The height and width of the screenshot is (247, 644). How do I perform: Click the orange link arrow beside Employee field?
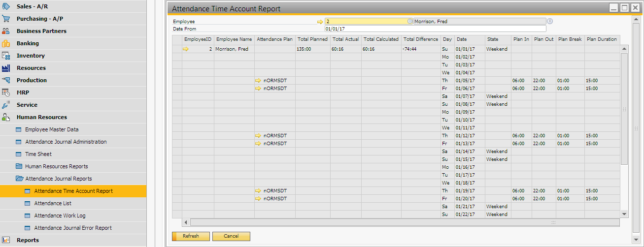pyautogui.click(x=320, y=22)
